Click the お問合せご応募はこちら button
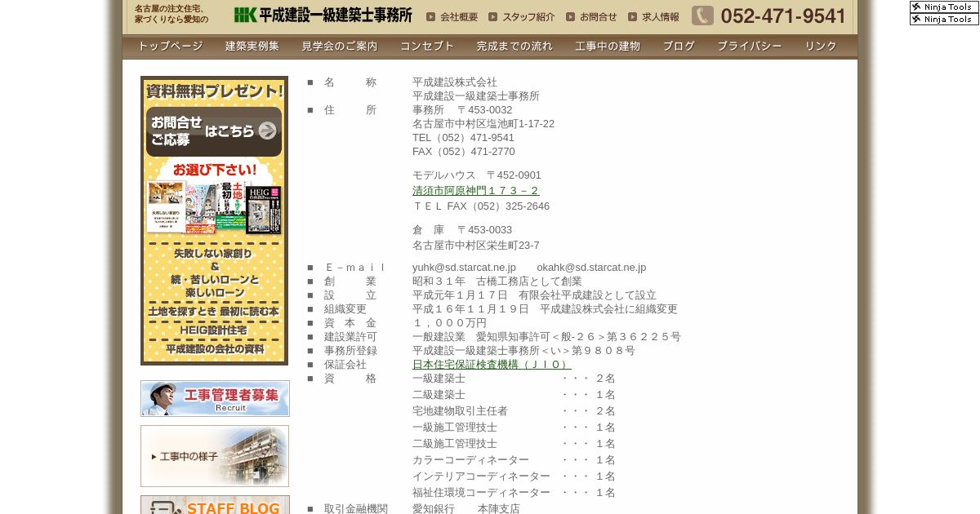 pos(214,131)
